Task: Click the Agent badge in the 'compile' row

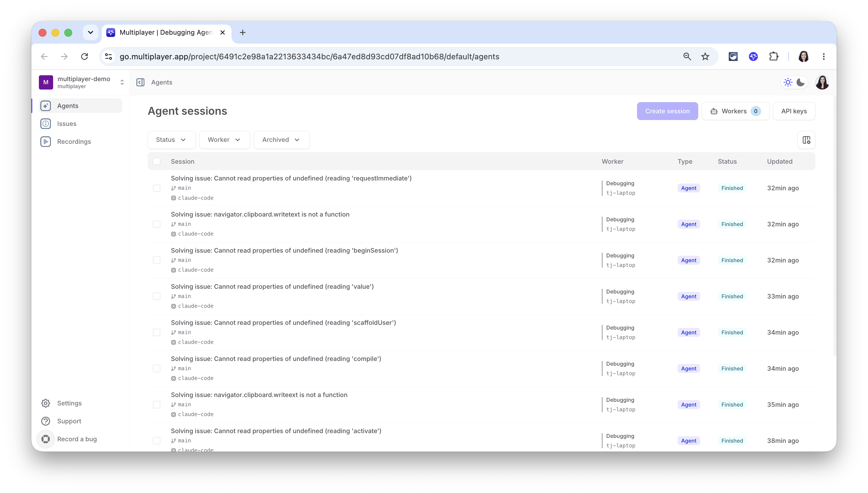Action: pos(689,368)
